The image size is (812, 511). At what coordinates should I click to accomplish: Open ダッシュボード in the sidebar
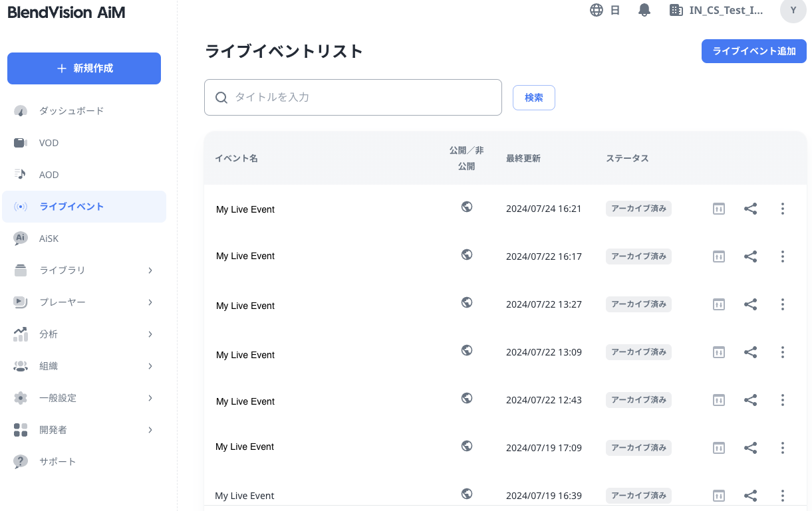point(71,111)
